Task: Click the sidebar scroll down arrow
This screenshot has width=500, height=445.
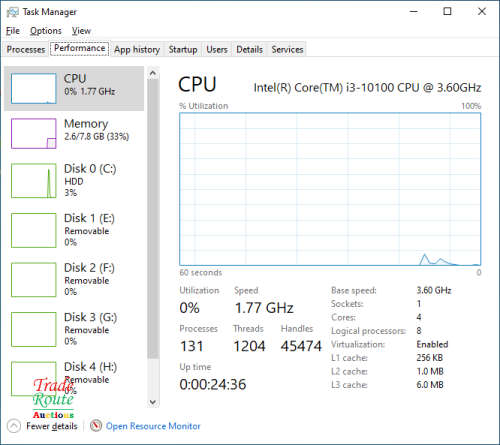Action: 153,402
